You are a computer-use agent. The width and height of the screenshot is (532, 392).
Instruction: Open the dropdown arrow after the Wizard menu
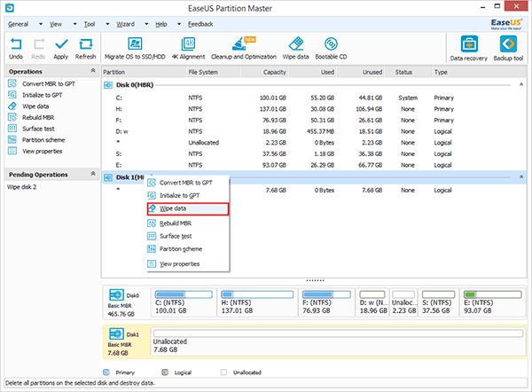146,24
